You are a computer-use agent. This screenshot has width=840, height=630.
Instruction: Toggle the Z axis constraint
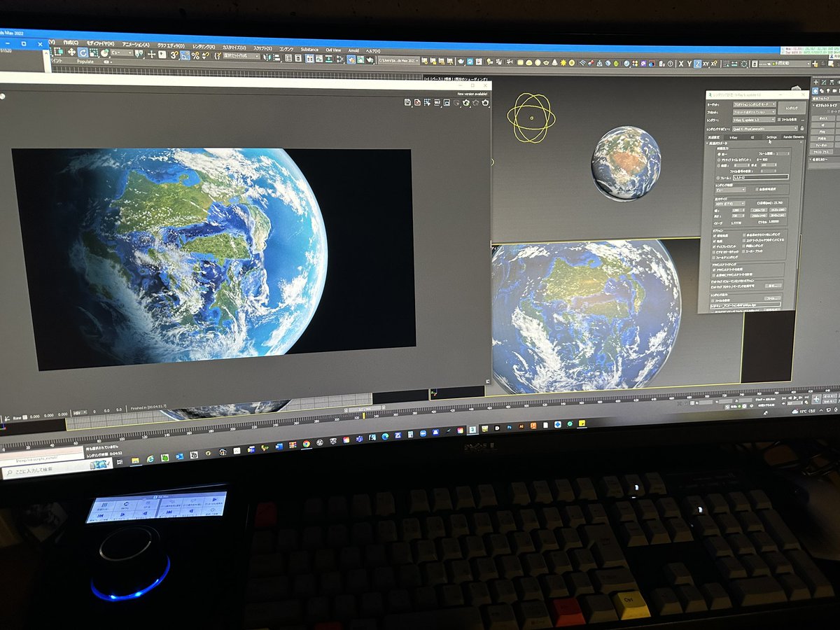pyautogui.click(x=698, y=64)
